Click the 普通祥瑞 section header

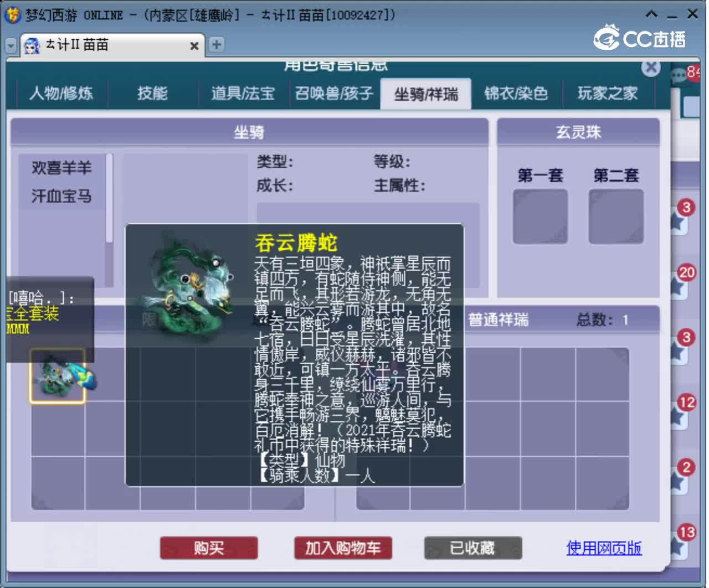tap(498, 320)
